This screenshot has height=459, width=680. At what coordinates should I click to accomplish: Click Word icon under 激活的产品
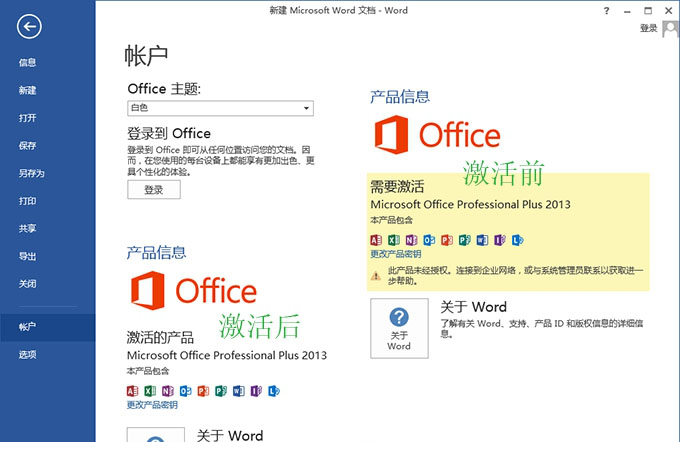tap(239, 391)
